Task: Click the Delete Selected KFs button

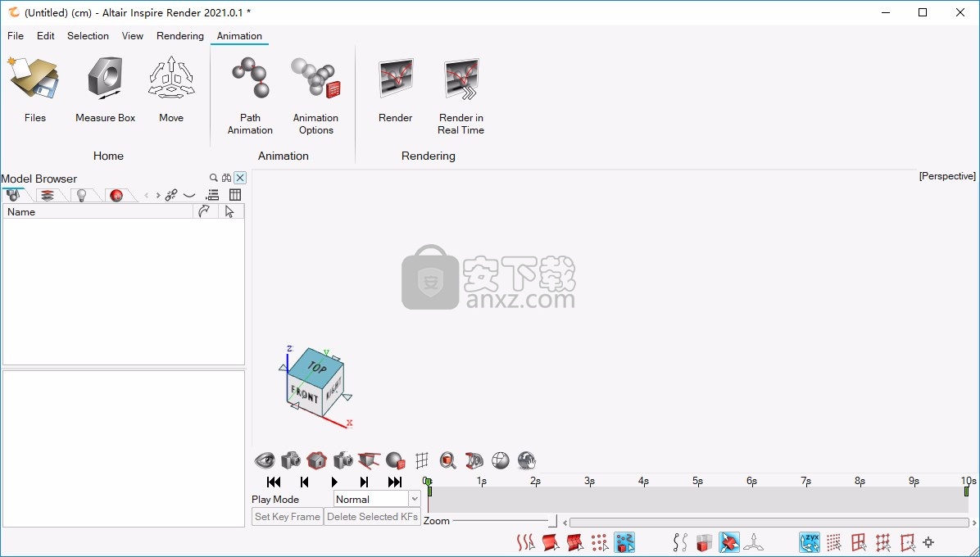Action: [x=373, y=516]
